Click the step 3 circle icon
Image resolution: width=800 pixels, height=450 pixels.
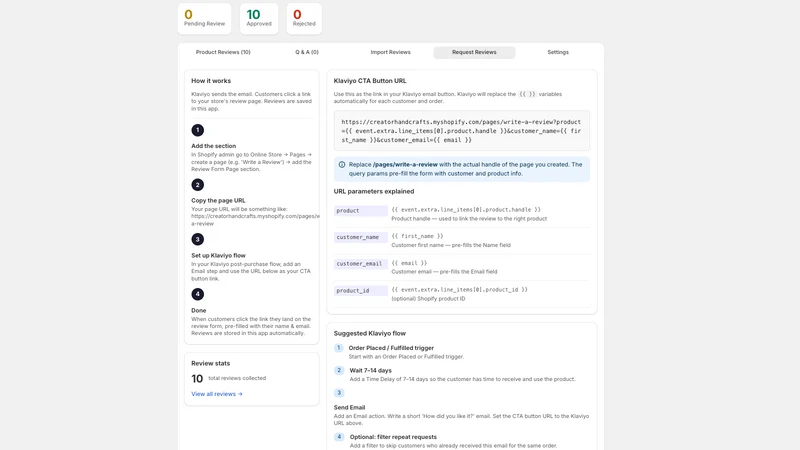(197, 239)
